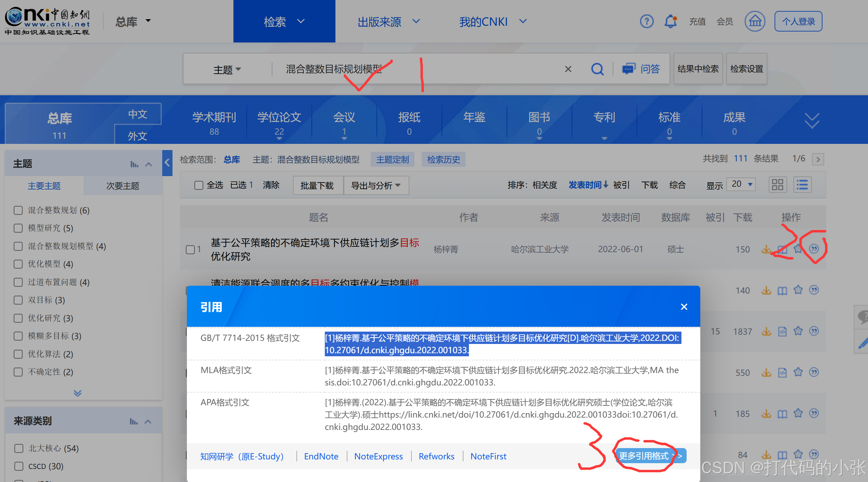Screen dimensions: 868x482
Task: Click the home institution icon
Action: click(x=755, y=22)
